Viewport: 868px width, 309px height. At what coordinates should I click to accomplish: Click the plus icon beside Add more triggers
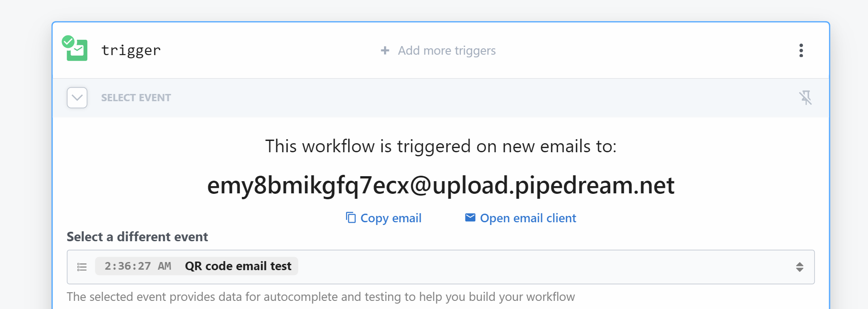tap(385, 51)
